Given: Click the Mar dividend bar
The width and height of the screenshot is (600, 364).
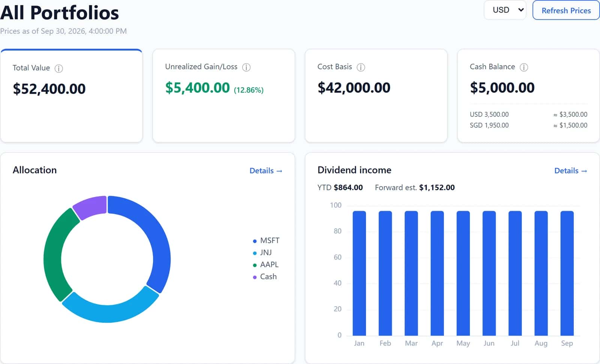Looking at the screenshot, I should pos(411,273).
